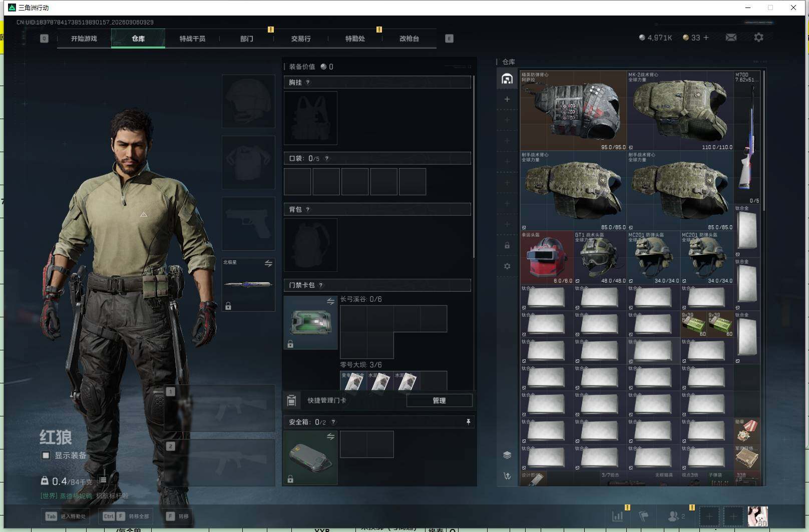Click the empty body armor equipment slot
809x532 pixels.
(x=248, y=162)
